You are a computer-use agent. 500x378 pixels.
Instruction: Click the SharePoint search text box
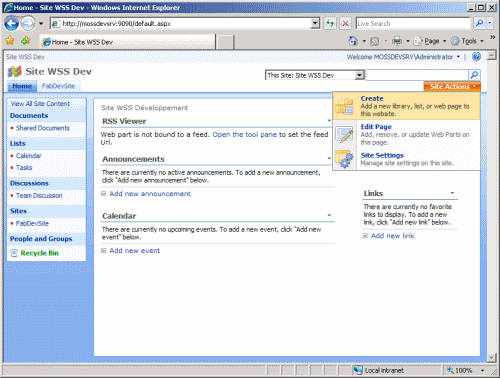click(417, 75)
